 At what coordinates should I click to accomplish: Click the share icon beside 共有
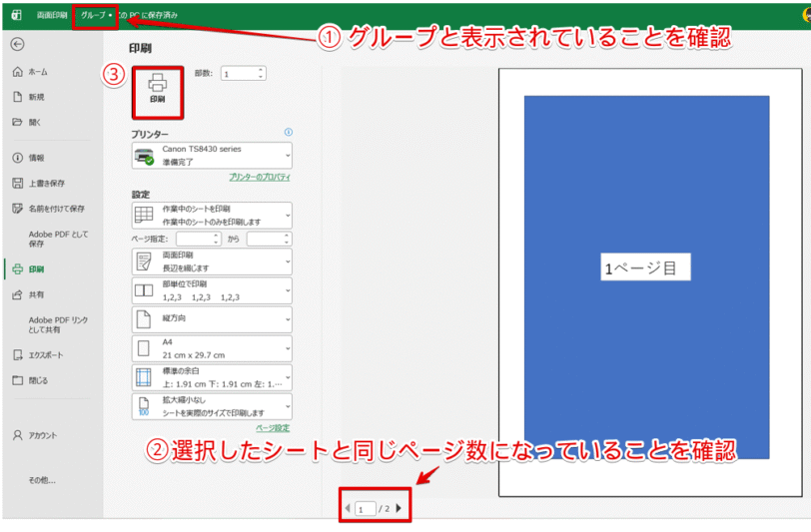pyautogui.click(x=18, y=294)
